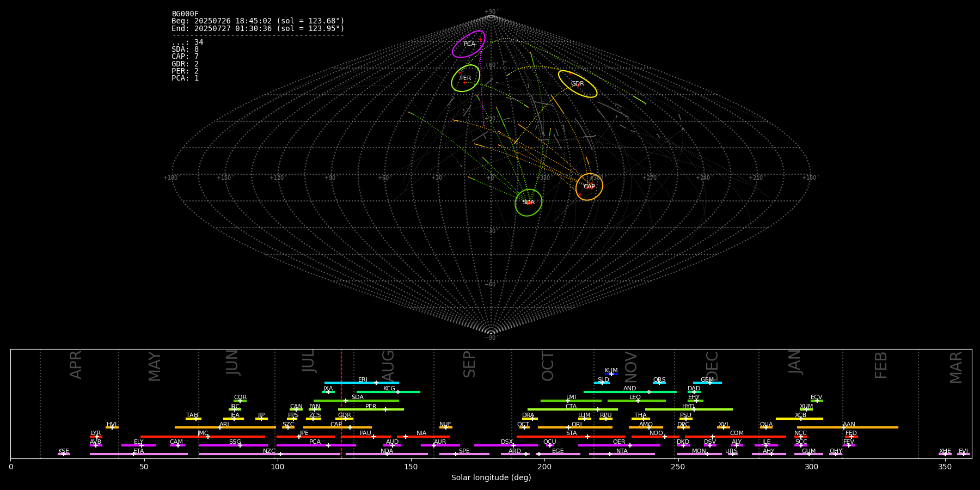Click the OER purple activity bar
Viewport: 980px width, 490px height.
click(x=619, y=445)
